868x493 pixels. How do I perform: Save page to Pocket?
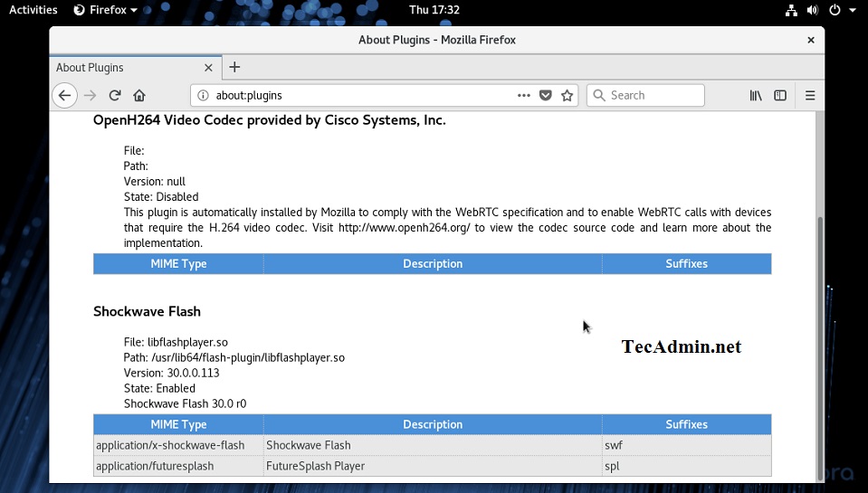(545, 95)
